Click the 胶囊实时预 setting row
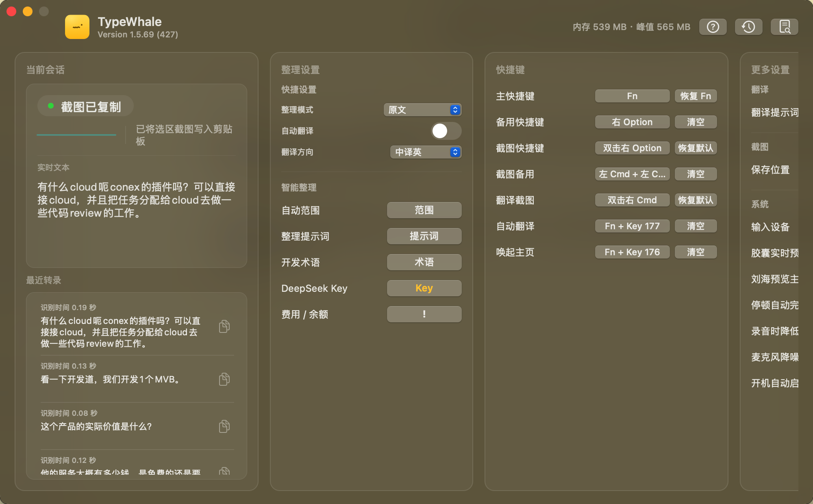Image resolution: width=813 pixels, height=504 pixels. tap(775, 253)
